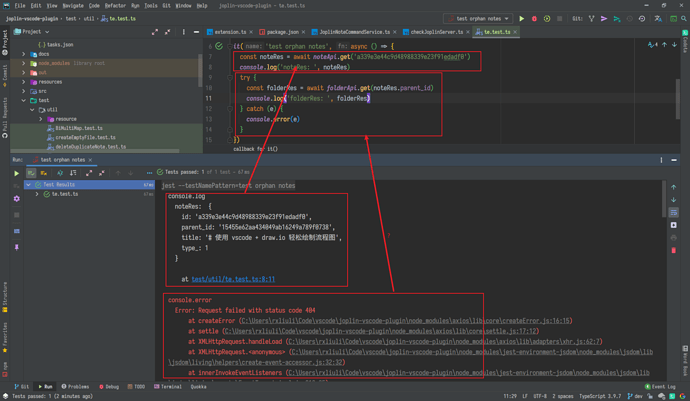Sort tests by duration icon
Image resolution: width=690 pixels, height=401 pixels.
coord(73,173)
